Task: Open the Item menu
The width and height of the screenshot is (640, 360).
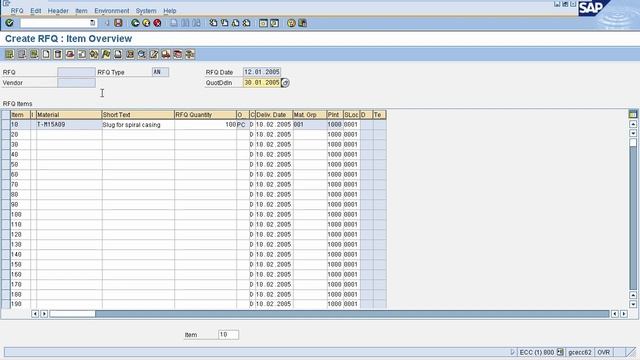Action: click(81, 11)
